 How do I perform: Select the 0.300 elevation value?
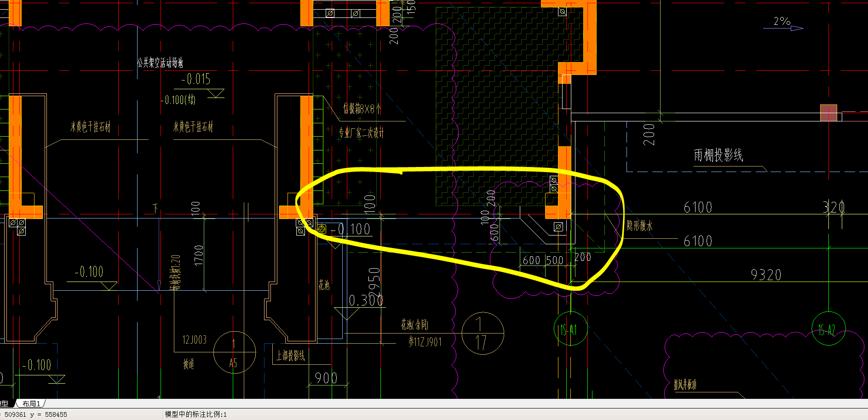[366, 300]
